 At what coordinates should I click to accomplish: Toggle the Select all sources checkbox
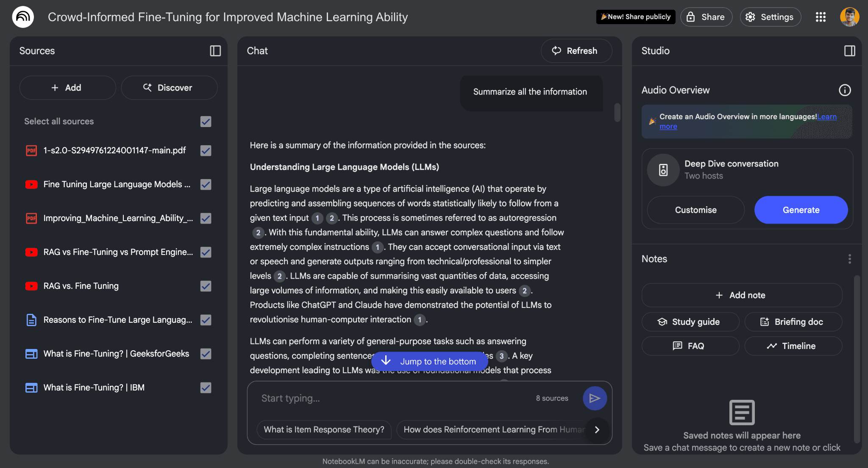(x=206, y=122)
